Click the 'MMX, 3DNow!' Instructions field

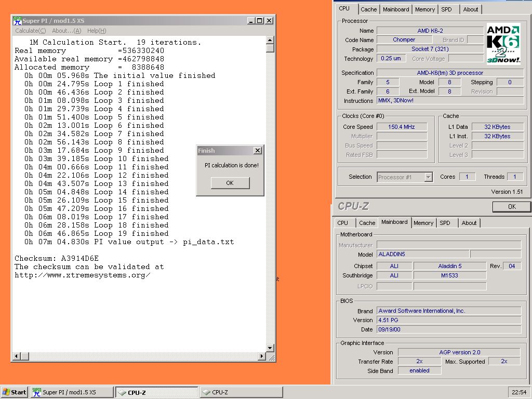click(x=450, y=100)
